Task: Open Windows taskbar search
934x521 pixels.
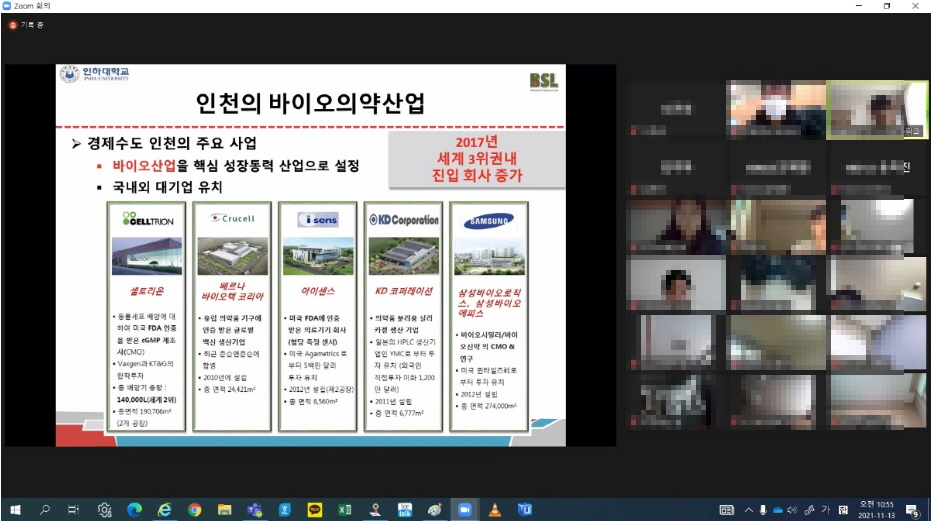Action: click(45, 510)
